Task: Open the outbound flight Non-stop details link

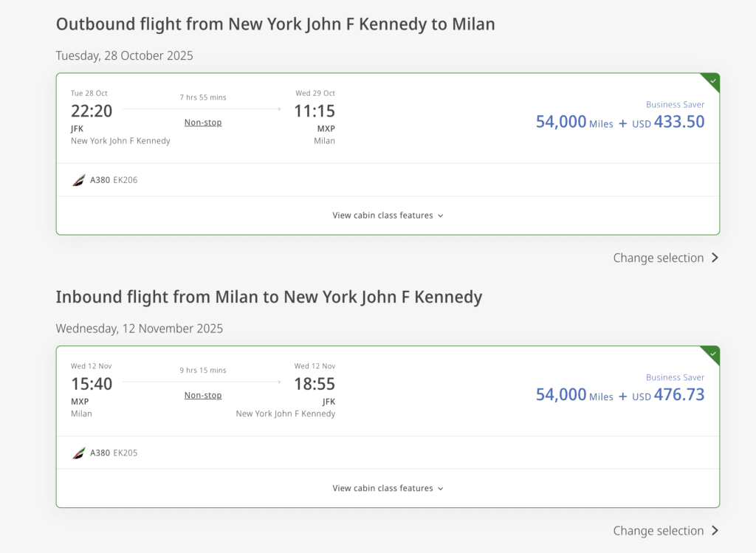Action: tap(203, 123)
